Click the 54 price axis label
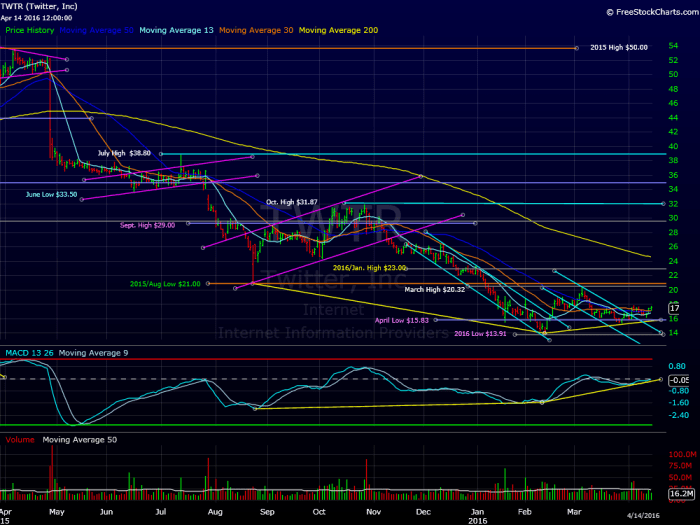The height and width of the screenshot is (525, 700). coord(673,46)
